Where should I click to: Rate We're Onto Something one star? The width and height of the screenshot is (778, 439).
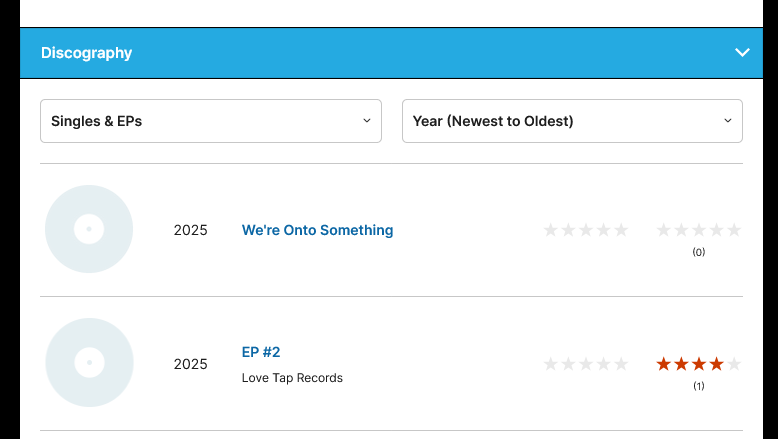point(551,230)
